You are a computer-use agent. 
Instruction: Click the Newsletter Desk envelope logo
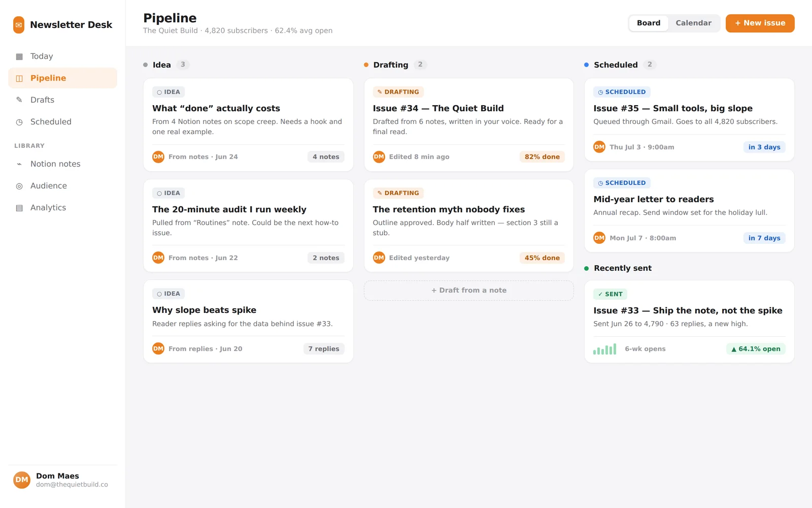point(19,25)
